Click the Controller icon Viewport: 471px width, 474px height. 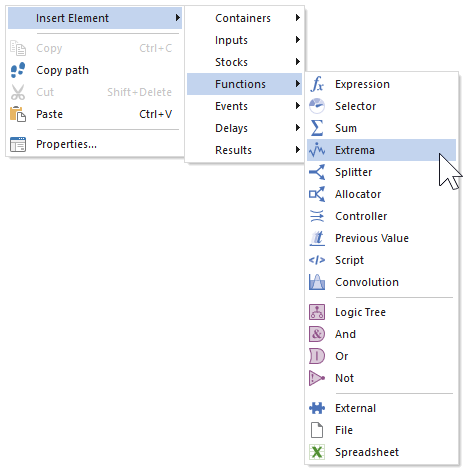(317, 216)
